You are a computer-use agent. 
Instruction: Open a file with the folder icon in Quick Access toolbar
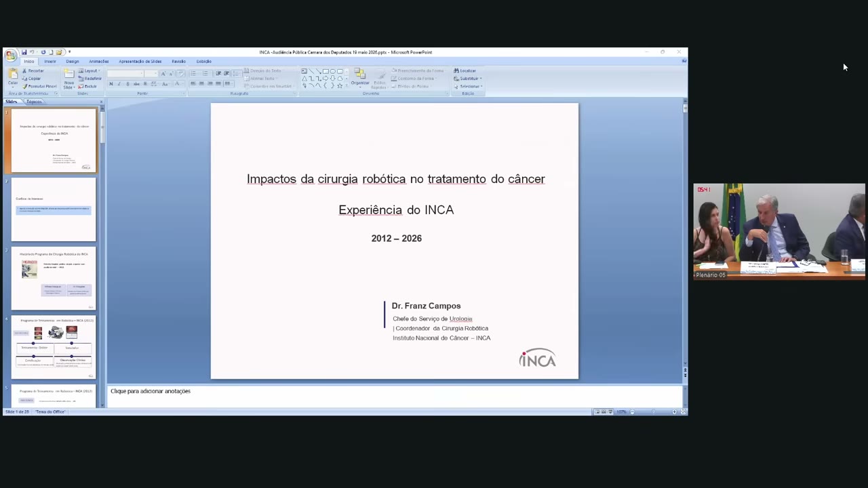(59, 52)
